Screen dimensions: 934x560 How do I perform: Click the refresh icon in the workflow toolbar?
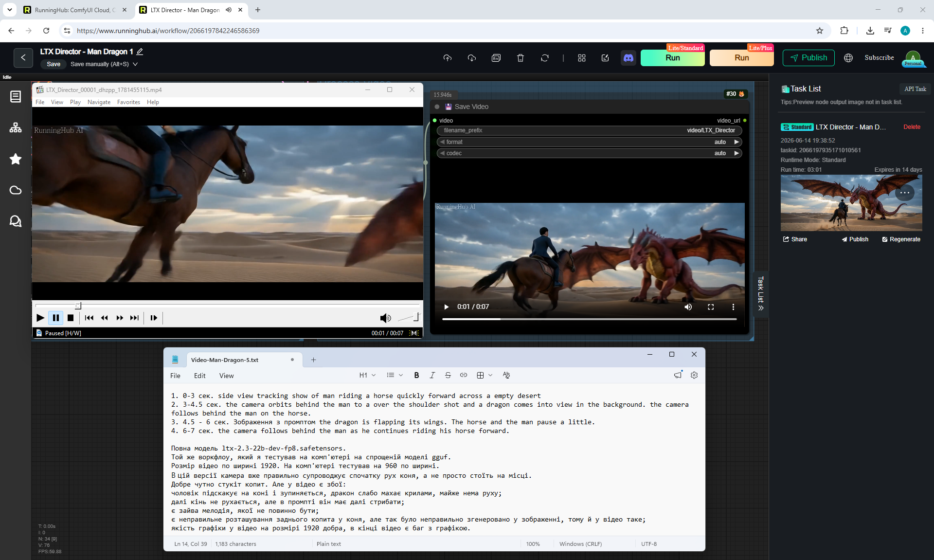(x=545, y=58)
